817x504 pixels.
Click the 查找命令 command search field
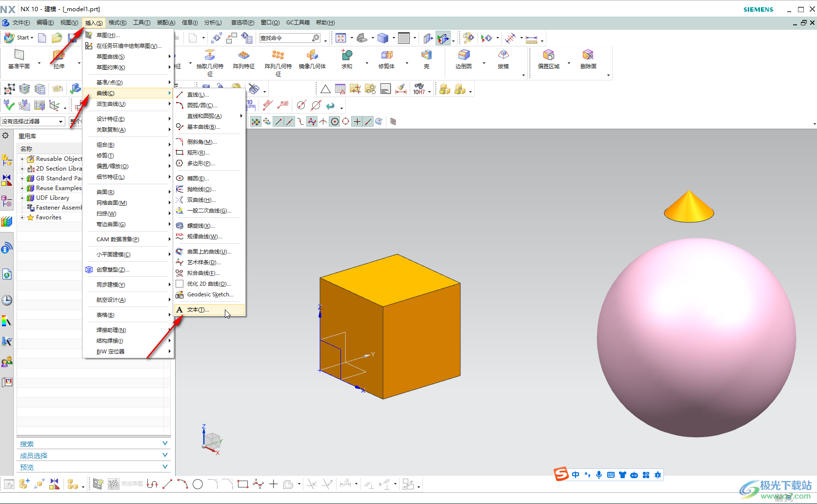point(285,38)
